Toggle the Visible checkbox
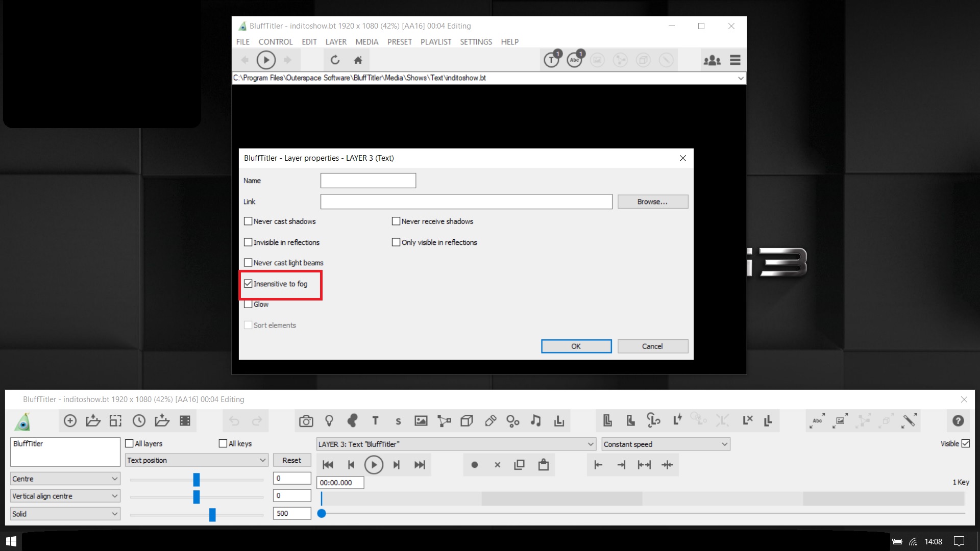 (x=966, y=444)
